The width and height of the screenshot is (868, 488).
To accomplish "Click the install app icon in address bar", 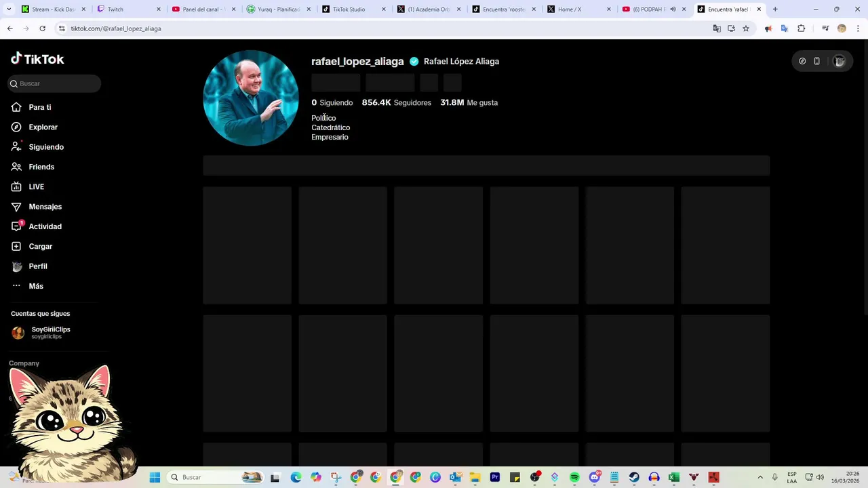I will pyautogui.click(x=731, y=28).
